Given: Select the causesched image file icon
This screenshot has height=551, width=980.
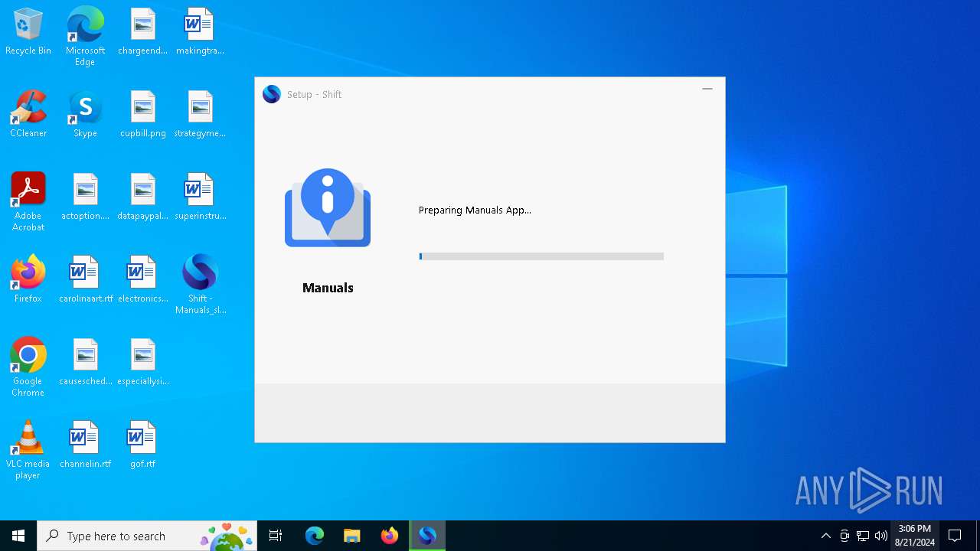Looking at the screenshot, I should point(85,363).
